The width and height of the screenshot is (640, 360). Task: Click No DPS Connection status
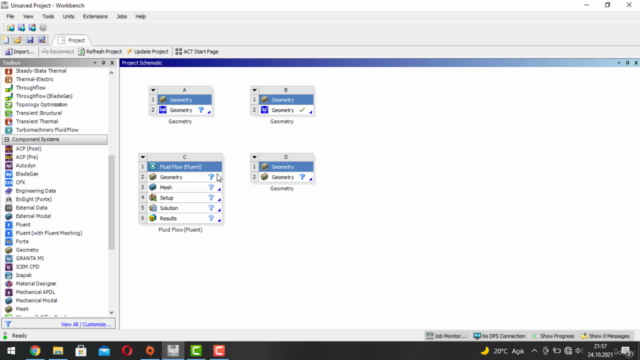pos(499,336)
